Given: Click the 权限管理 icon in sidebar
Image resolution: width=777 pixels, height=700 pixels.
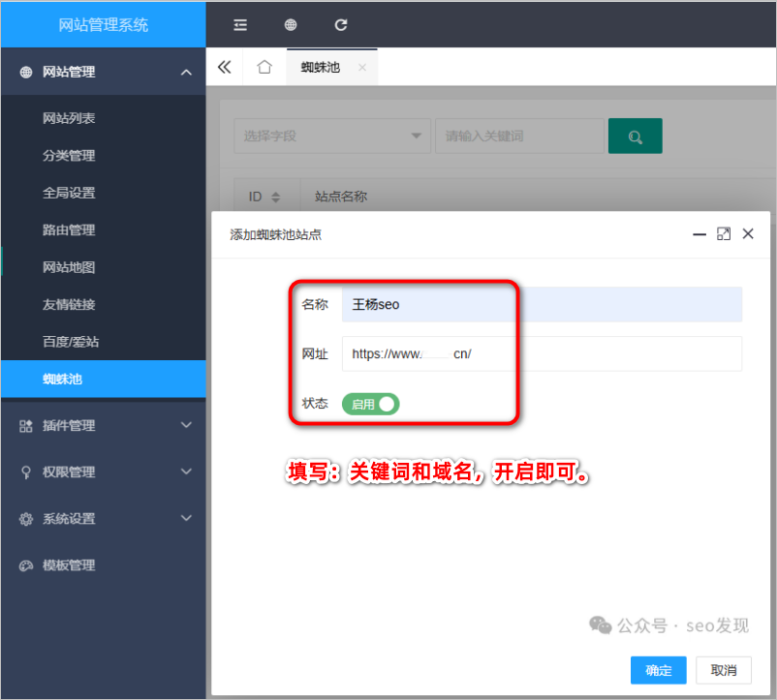Looking at the screenshot, I should pyautogui.click(x=26, y=472).
